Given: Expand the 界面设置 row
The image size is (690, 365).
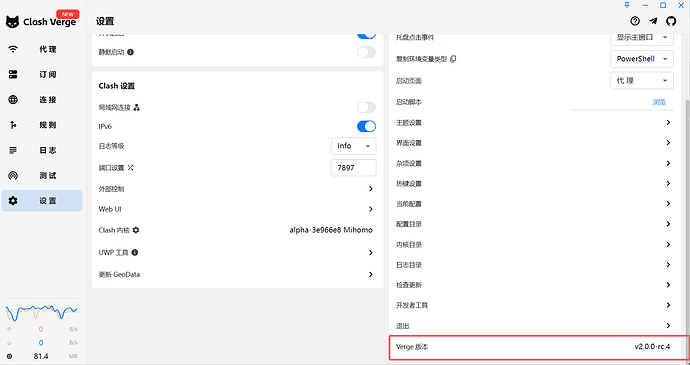Looking at the screenshot, I should point(534,143).
